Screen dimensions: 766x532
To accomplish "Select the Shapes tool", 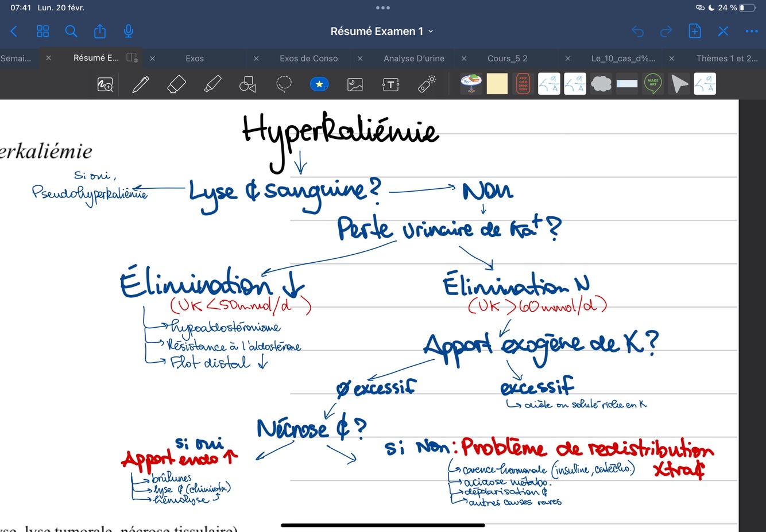I will point(247,84).
